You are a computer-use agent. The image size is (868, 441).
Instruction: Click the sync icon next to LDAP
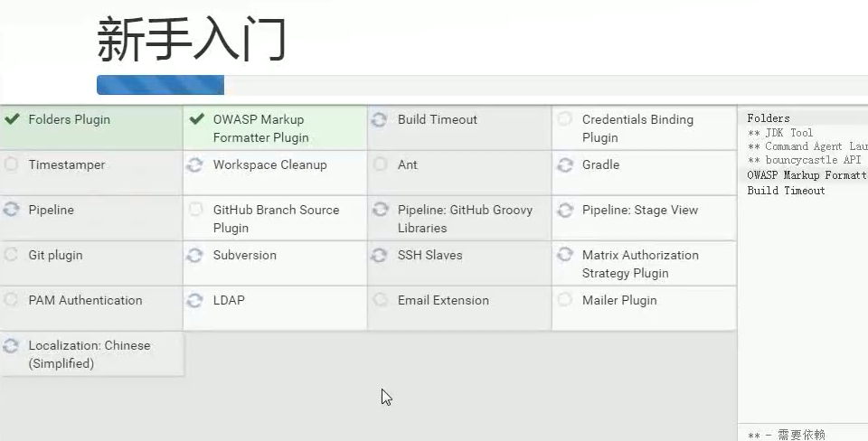[x=195, y=300]
